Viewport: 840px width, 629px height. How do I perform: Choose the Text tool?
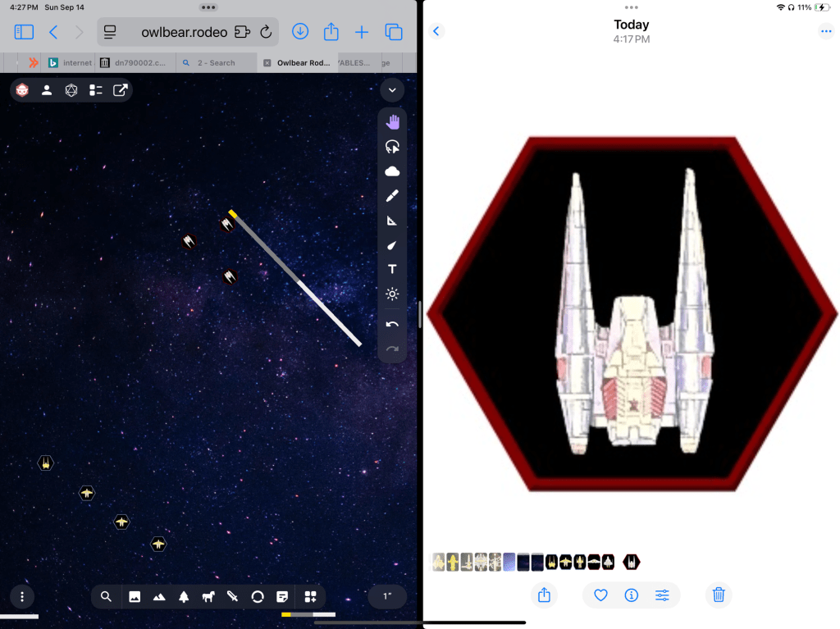coord(392,270)
